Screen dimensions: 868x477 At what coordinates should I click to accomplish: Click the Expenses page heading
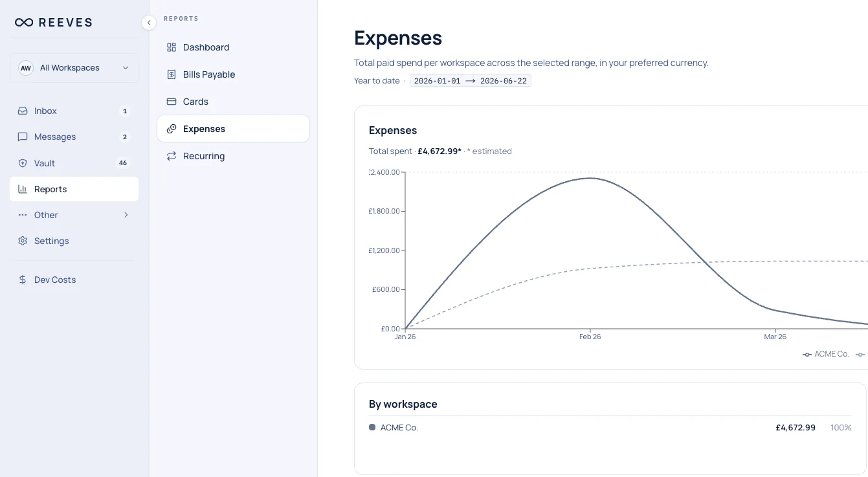(398, 38)
